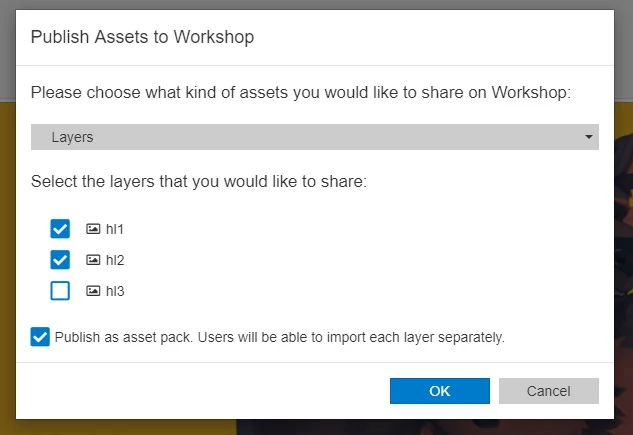Click the 'Select the layers' instruction text
The width and height of the screenshot is (633, 435).
click(200, 182)
